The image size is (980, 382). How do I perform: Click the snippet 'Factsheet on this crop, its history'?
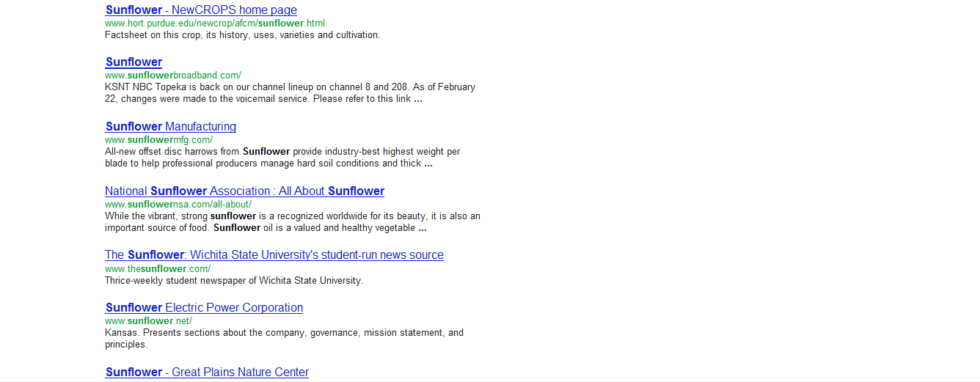pyautogui.click(x=242, y=35)
